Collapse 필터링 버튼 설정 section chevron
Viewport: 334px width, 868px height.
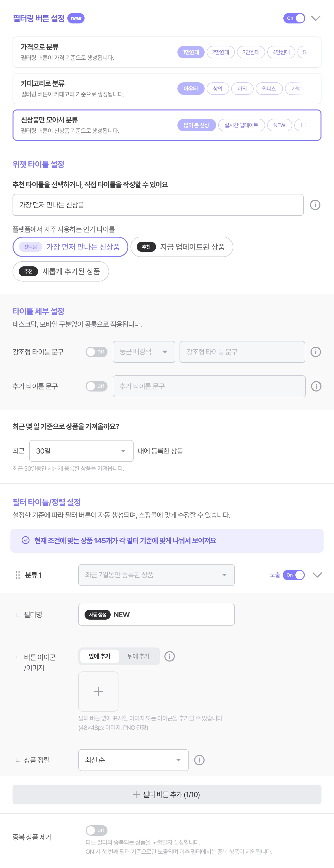coord(315,18)
